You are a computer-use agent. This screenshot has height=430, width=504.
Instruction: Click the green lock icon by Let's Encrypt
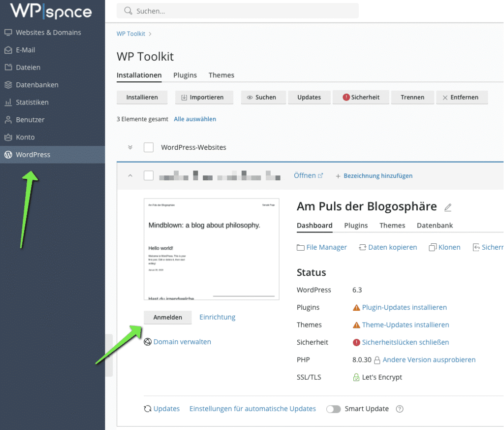click(x=356, y=377)
